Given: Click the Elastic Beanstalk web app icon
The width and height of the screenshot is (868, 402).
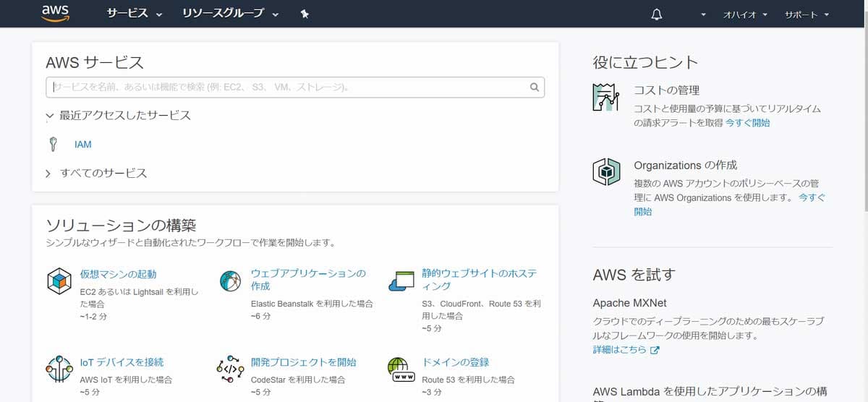Looking at the screenshot, I should pyautogui.click(x=230, y=281).
